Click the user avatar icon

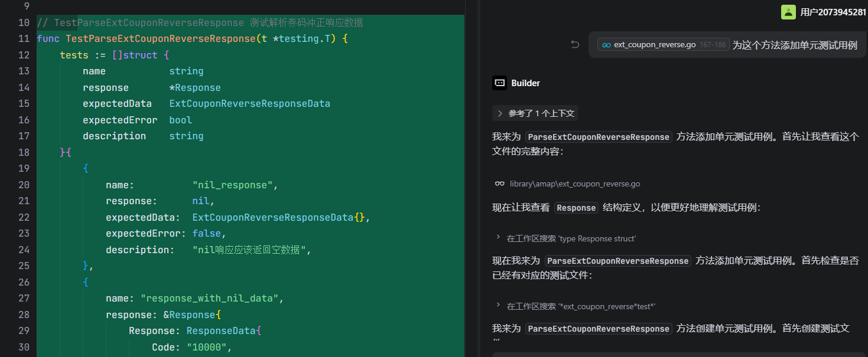(x=788, y=12)
